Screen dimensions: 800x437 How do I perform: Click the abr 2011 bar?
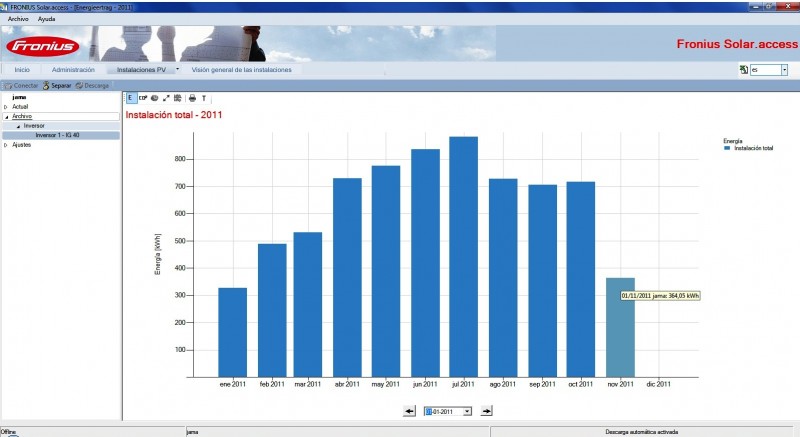347,278
